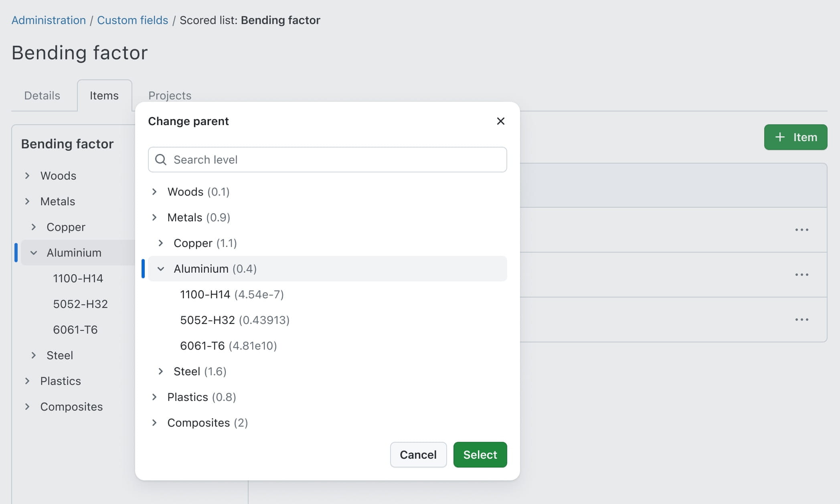This screenshot has height=504, width=840.
Task: Collapse Aluminium in dialog tree
Action: point(161,269)
